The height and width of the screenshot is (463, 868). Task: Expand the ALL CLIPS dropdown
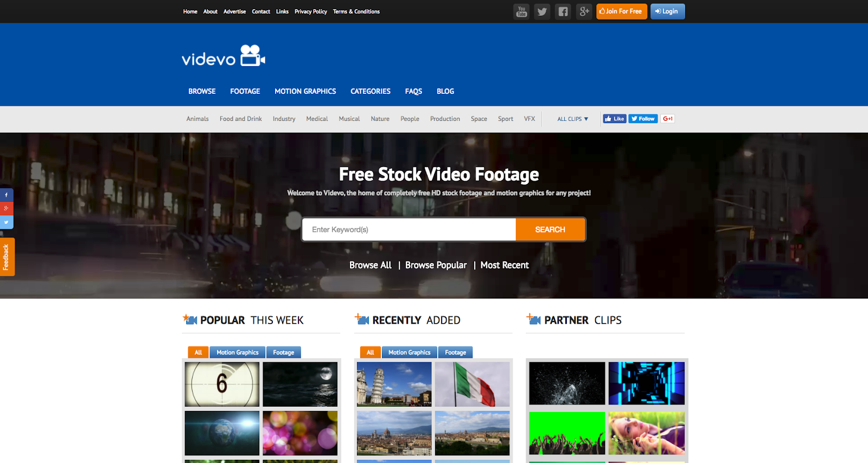click(x=573, y=119)
